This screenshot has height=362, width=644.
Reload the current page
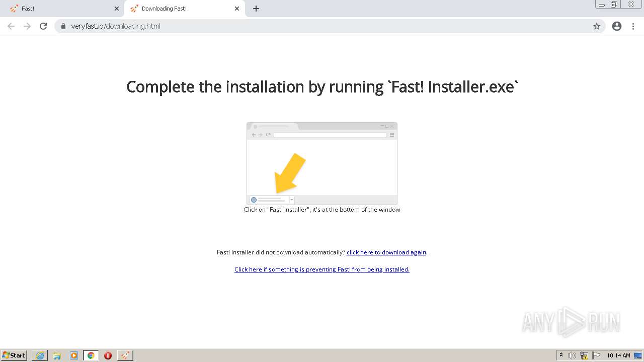pyautogui.click(x=43, y=26)
